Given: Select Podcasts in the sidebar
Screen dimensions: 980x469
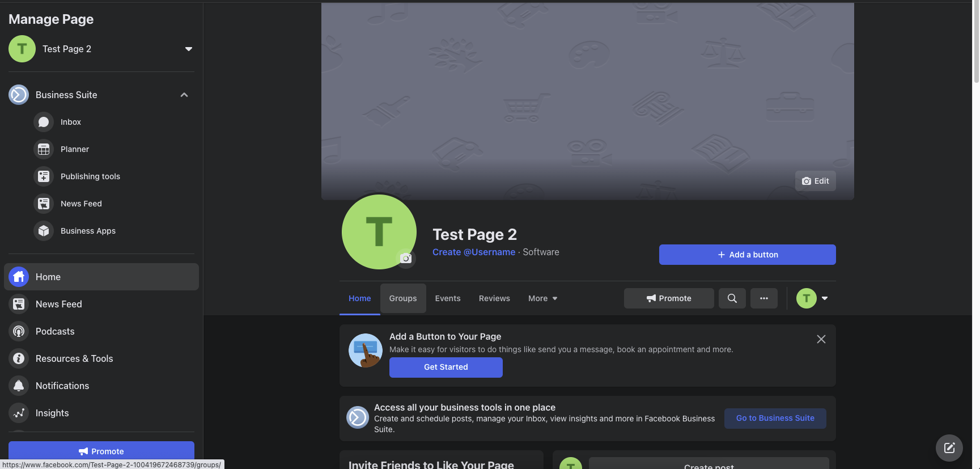Looking at the screenshot, I should pos(101,331).
